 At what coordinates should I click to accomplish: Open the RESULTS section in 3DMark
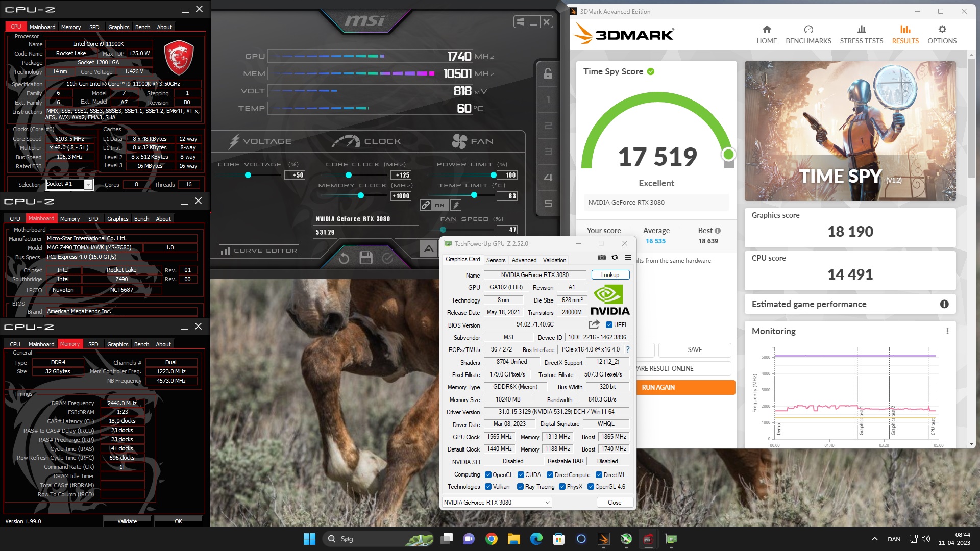pos(905,34)
